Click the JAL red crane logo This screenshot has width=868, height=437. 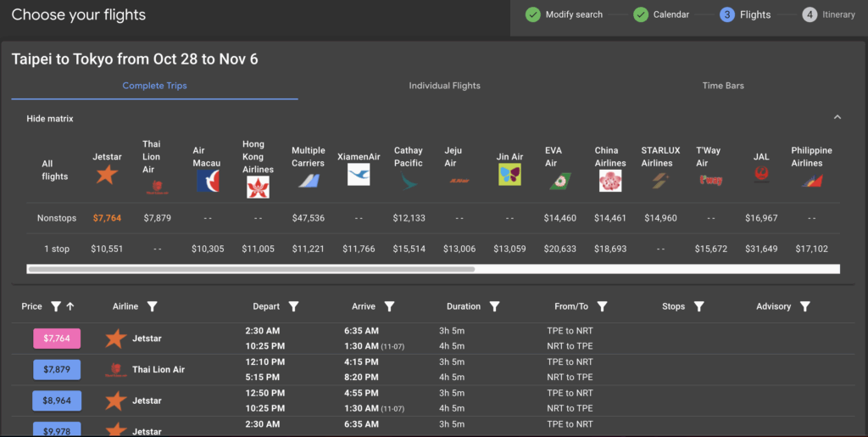click(x=761, y=174)
